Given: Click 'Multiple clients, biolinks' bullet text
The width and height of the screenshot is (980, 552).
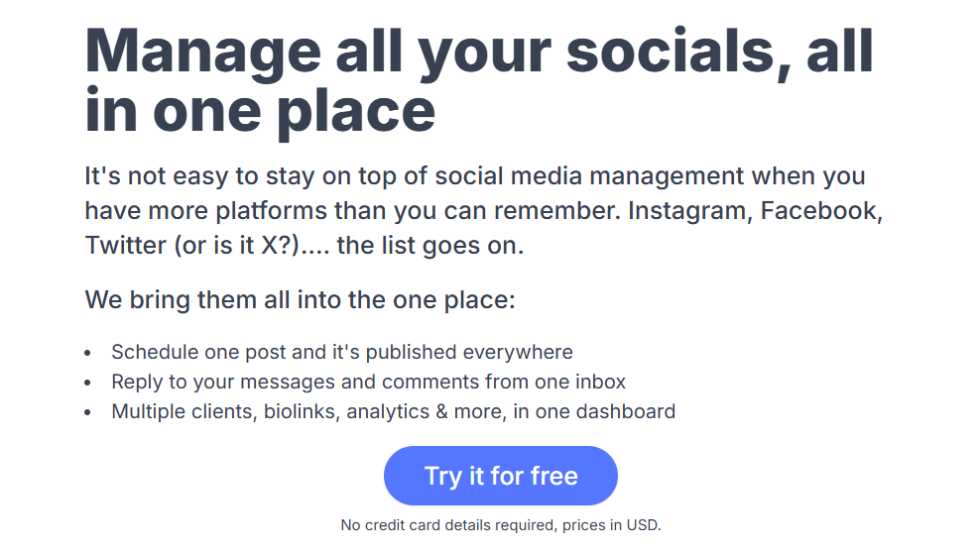Looking at the screenshot, I should (225, 411).
